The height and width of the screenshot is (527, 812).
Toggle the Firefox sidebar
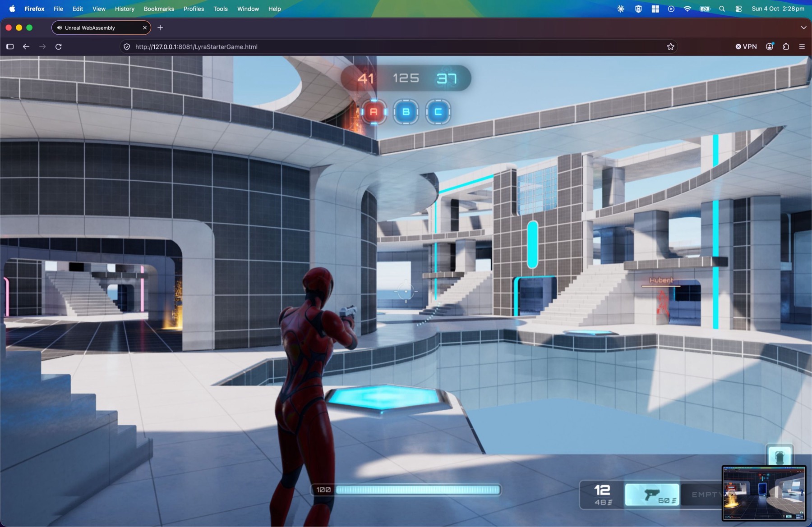click(x=10, y=46)
